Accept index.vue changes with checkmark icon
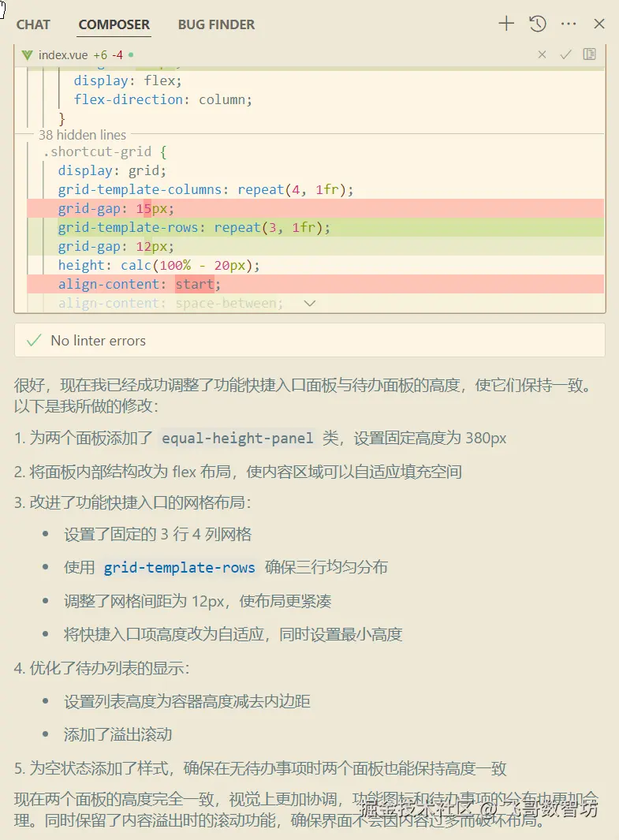 coord(565,54)
